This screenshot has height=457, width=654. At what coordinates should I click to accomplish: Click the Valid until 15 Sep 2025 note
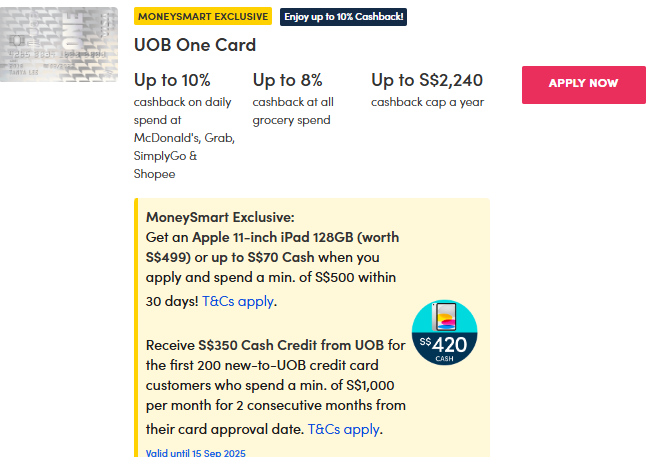pos(195,453)
